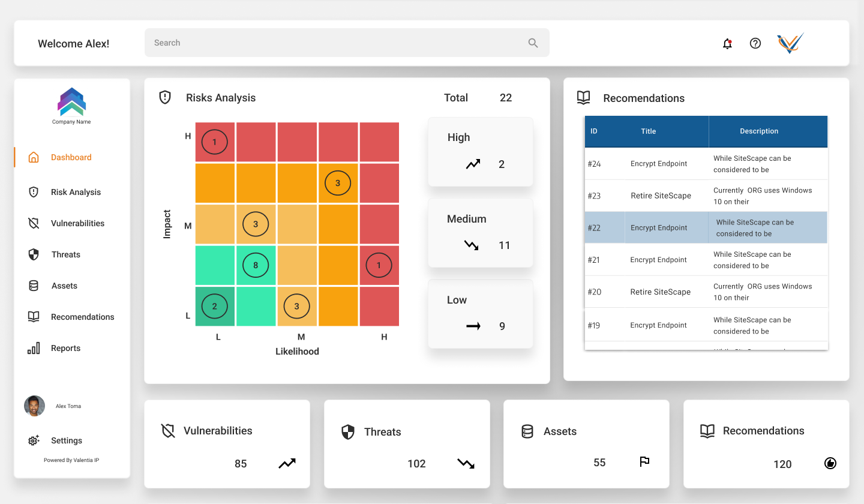Click the dark green cell with bubble 2
This screenshot has height=504, width=864.
(x=215, y=306)
